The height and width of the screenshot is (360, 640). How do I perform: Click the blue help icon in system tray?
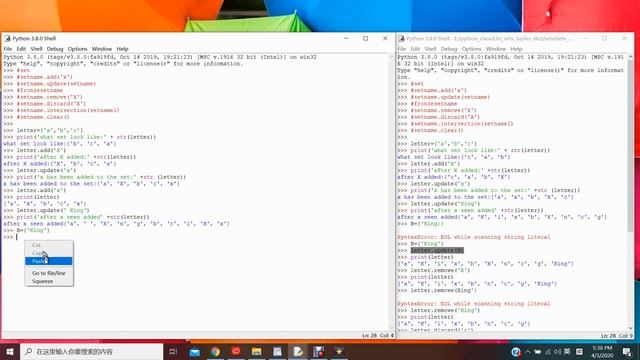(516, 352)
